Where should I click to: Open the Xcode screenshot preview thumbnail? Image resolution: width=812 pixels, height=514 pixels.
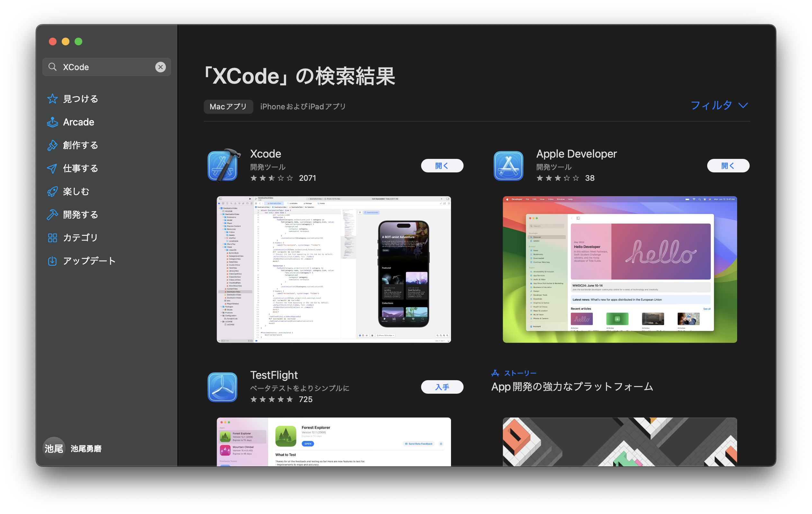[x=333, y=269]
